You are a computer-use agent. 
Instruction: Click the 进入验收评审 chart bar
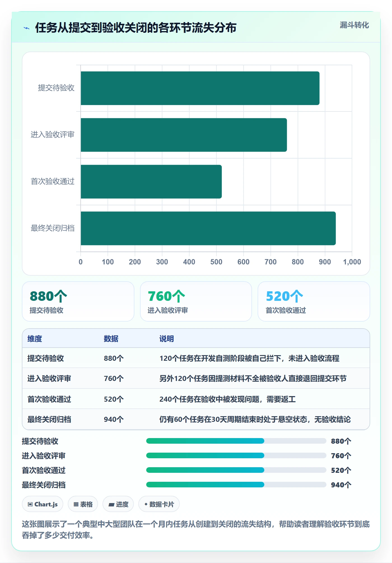[x=184, y=135]
